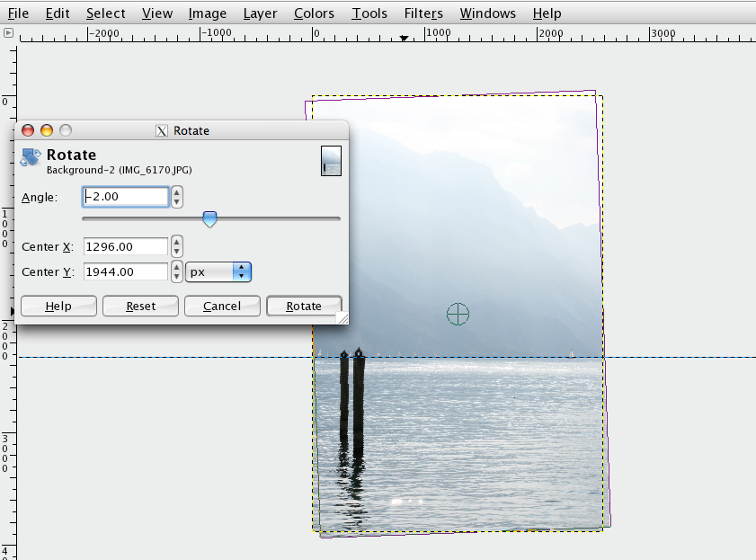Click the layer preview thumbnail in the Rotate dialog

[331, 162]
